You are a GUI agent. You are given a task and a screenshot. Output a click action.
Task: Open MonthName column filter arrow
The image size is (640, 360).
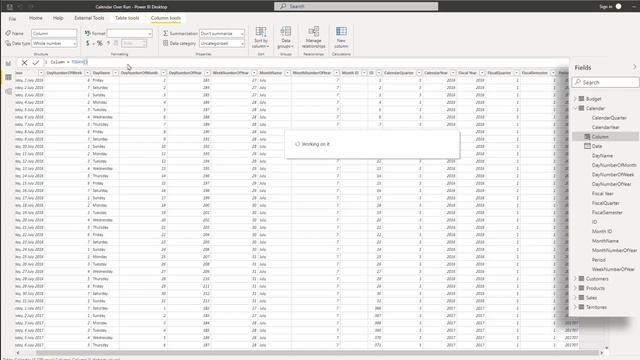pyautogui.click(x=287, y=73)
